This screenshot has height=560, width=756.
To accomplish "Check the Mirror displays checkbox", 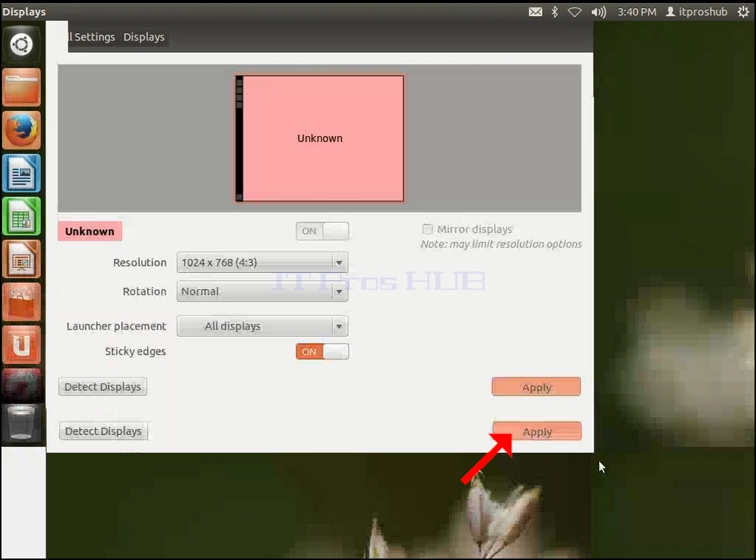I will pyautogui.click(x=427, y=229).
